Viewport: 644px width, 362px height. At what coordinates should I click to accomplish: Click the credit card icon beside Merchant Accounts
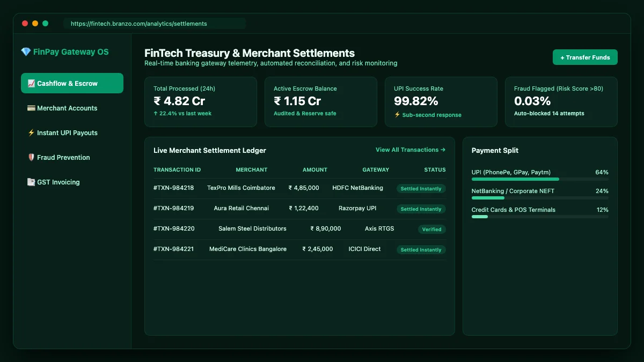pos(31,108)
